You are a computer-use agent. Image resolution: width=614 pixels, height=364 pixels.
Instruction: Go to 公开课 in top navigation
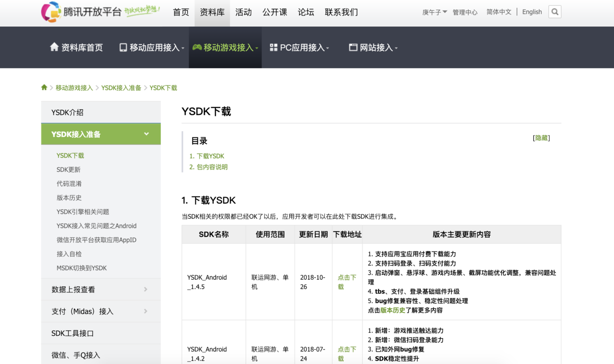tap(274, 12)
